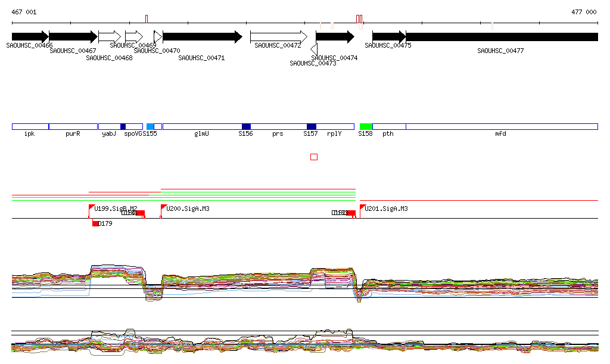Click the SAOUHSC_00477 text label

(x=500, y=51)
